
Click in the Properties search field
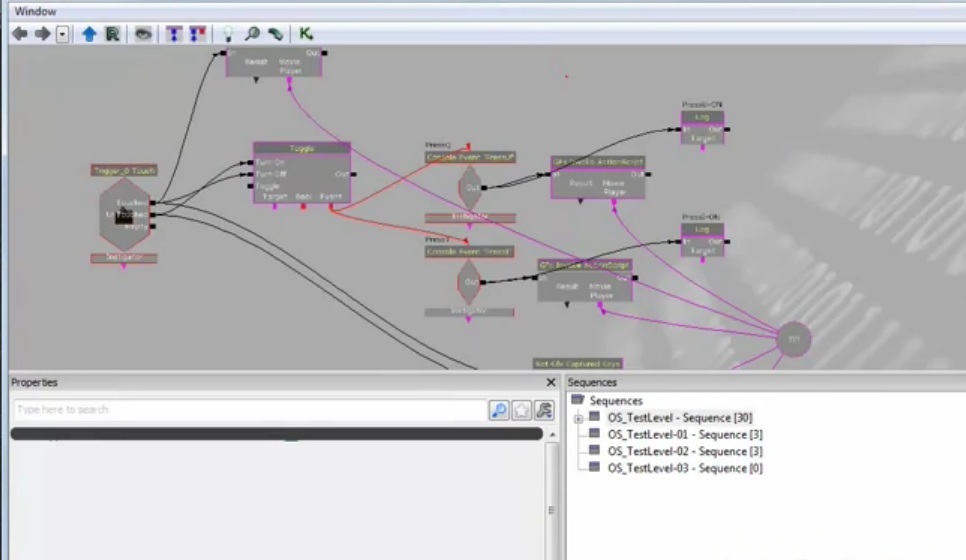(250, 410)
